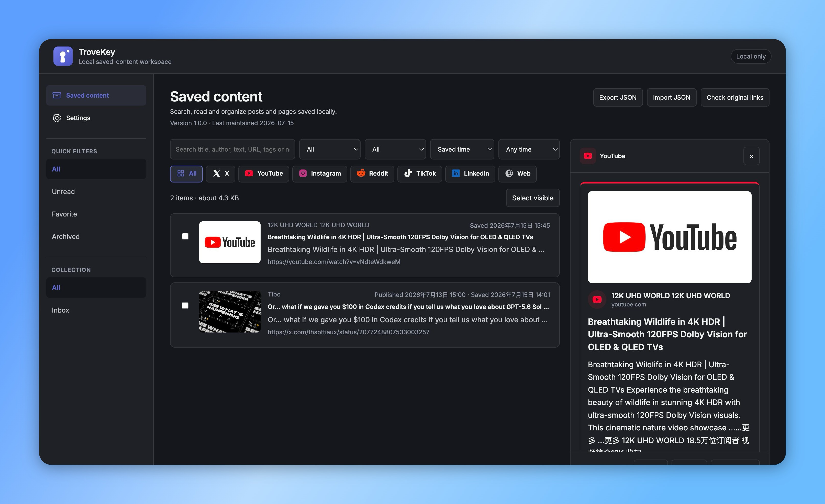825x504 pixels.
Task: Focus the search title, author, text field
Action: coord(232,149)
